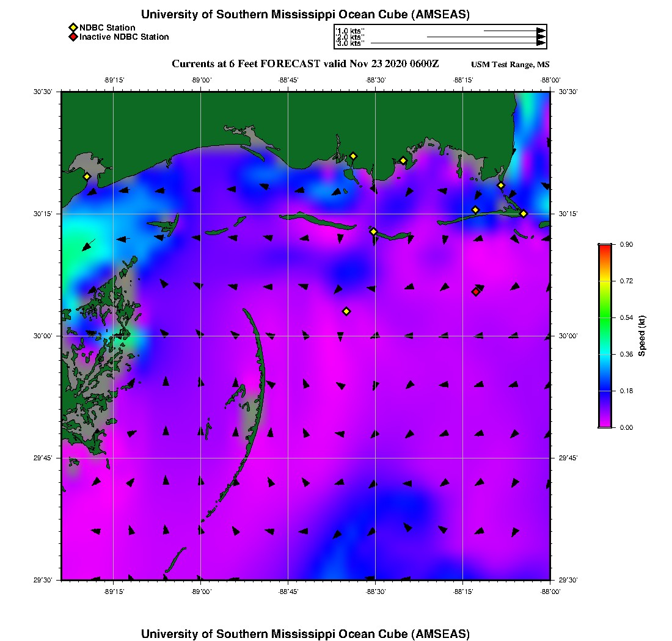
Task: Select the large green-tinted arrow near the west coast
Action: (88, 245)
